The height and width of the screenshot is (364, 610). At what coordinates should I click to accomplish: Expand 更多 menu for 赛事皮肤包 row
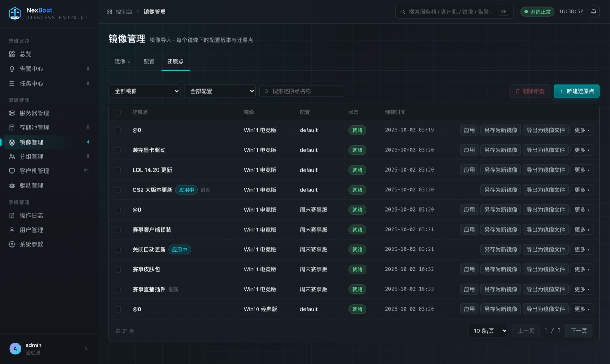tap(582, 269)
